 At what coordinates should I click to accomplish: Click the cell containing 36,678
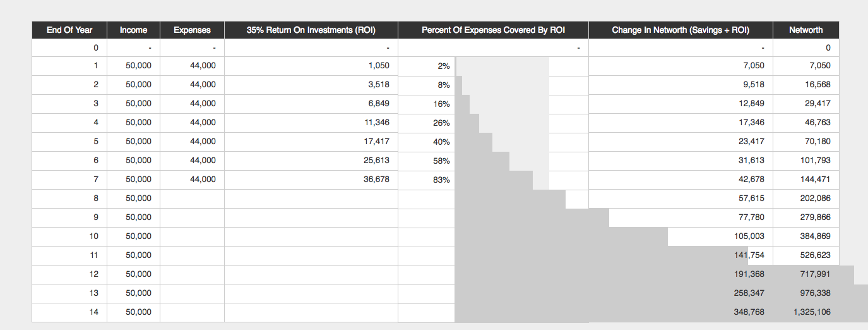click(x=376, y=180)
